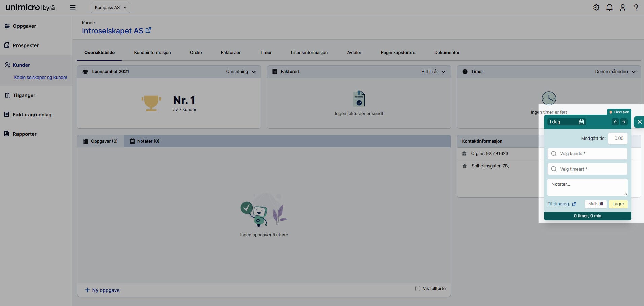Enable the Vis fullførte checkbox

418,288
